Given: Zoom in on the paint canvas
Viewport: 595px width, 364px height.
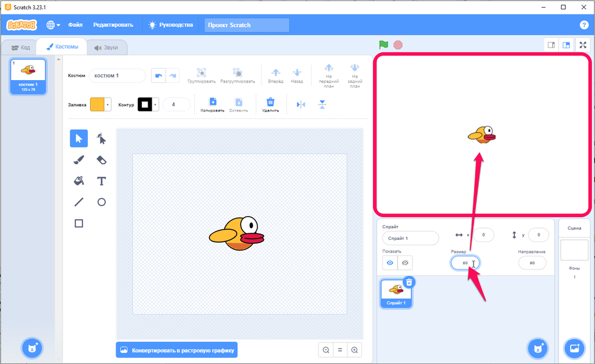Looking at the screenshot, I should coord(354,350).
